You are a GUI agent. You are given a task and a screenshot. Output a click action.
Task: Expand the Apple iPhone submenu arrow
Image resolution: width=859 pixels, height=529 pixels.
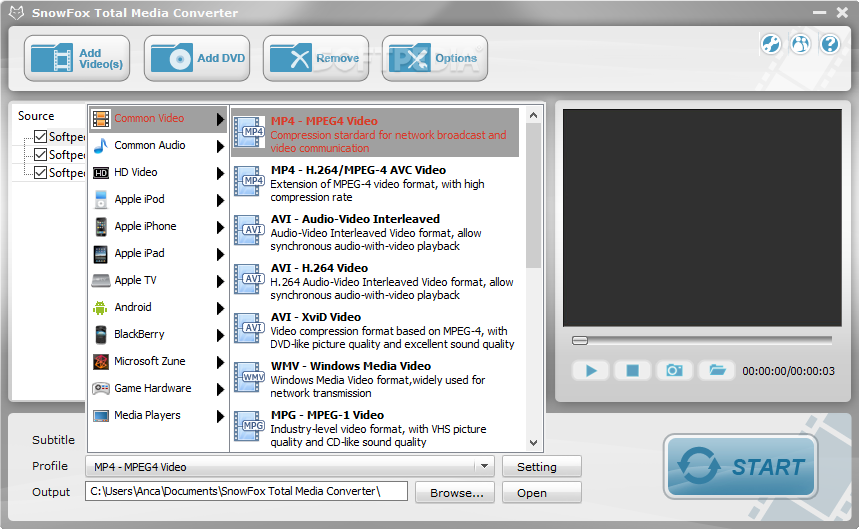coord(220,227)
